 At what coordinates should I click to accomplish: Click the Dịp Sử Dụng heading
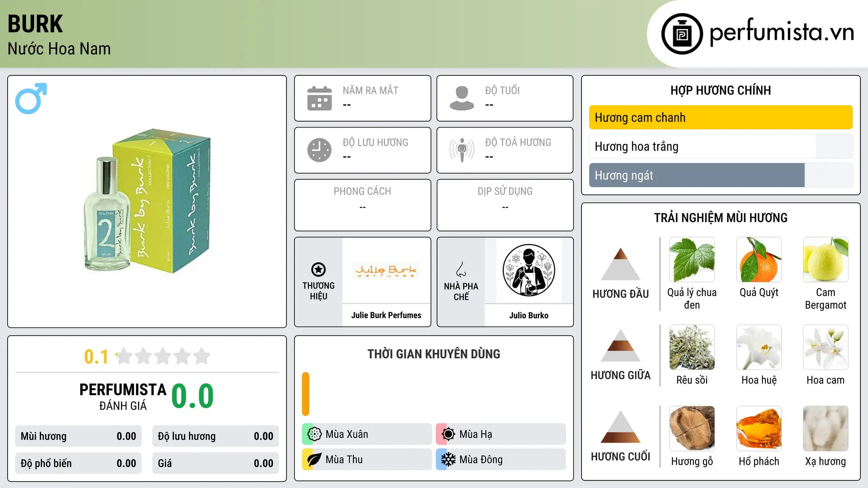point(505,191)
